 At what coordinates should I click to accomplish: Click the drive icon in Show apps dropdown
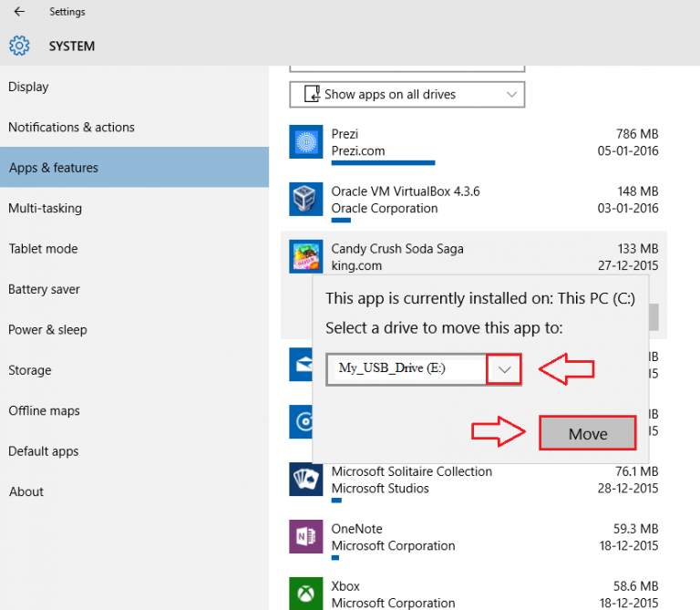pos(312,94)
